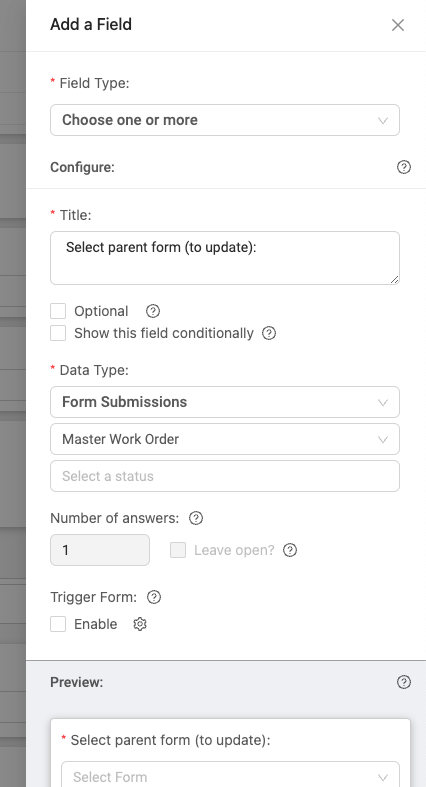This screenshot has height=787, width=426.
Task: Open the Master Work Order dropdown
Action: [225, 439]
